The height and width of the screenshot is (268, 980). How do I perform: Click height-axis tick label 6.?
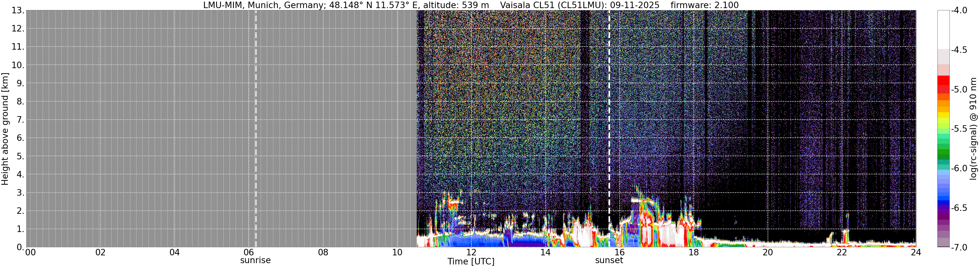pos(20,138)
